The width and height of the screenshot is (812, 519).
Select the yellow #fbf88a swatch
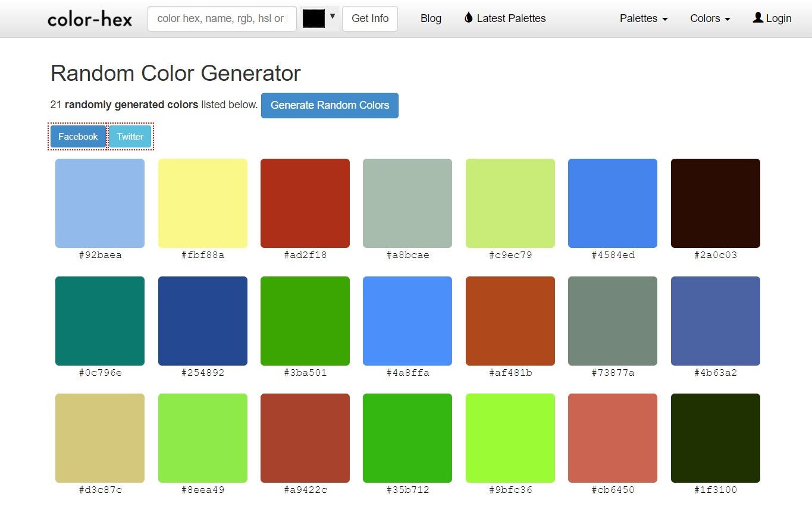pyautogui.click(x=202, y=203)
